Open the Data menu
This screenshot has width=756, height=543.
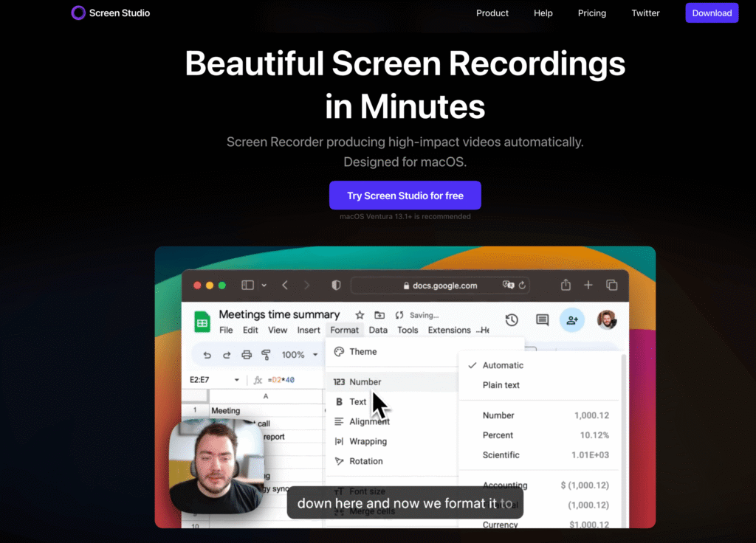click(x=378, y=330)
